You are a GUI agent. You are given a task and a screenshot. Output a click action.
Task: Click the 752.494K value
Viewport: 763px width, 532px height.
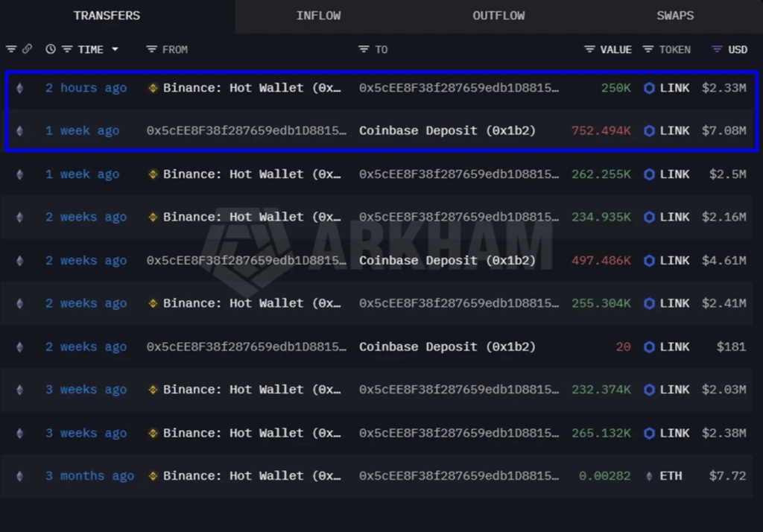point(601,131)
